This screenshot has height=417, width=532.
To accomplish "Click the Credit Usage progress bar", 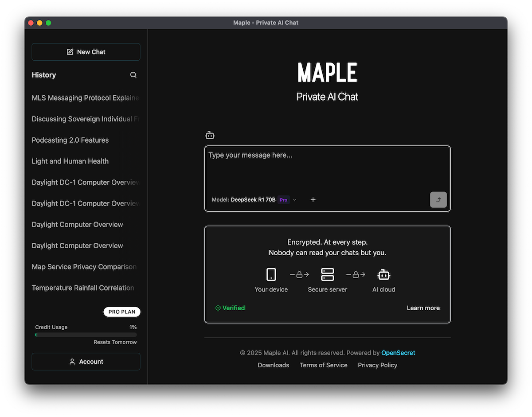I will (x=86, y=335).
